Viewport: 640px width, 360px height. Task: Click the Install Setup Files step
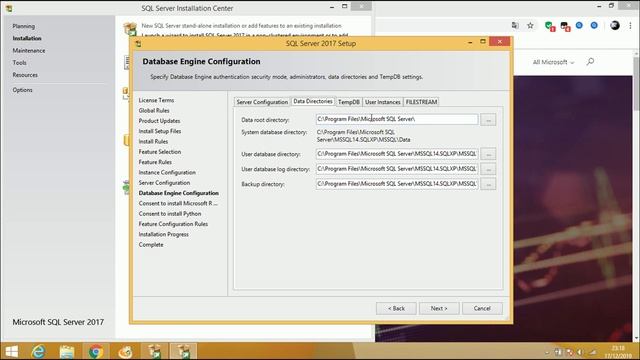[x=160, y=131]
